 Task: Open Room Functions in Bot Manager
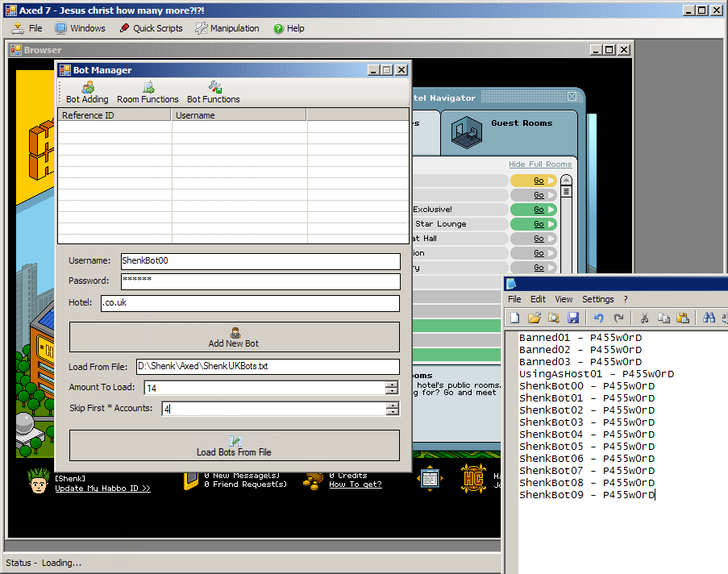(148, 93)
